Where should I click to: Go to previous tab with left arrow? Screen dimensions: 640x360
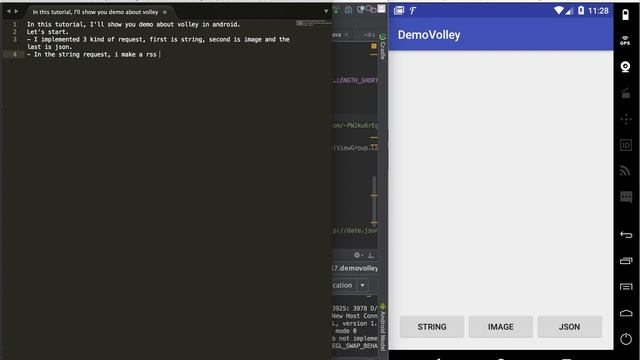8,11
